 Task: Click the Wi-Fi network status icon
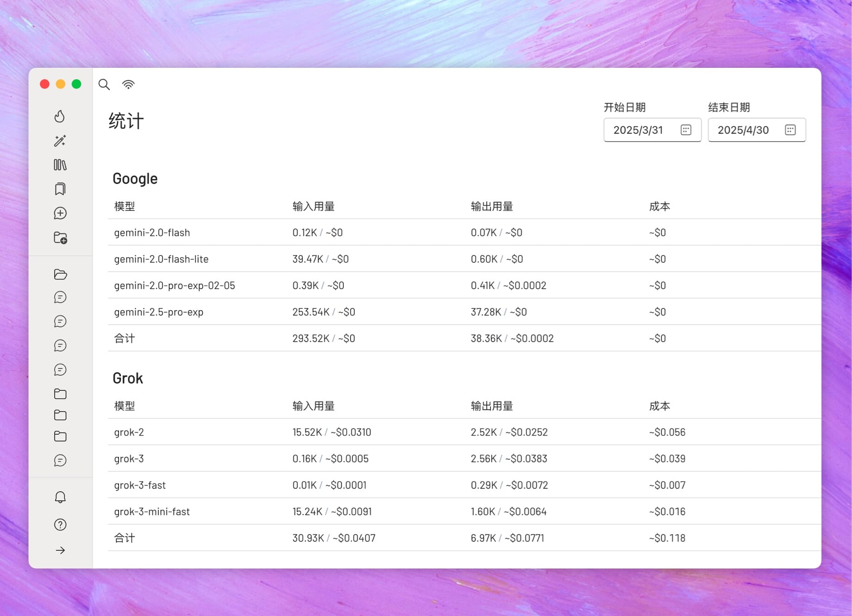coord(128,84)
